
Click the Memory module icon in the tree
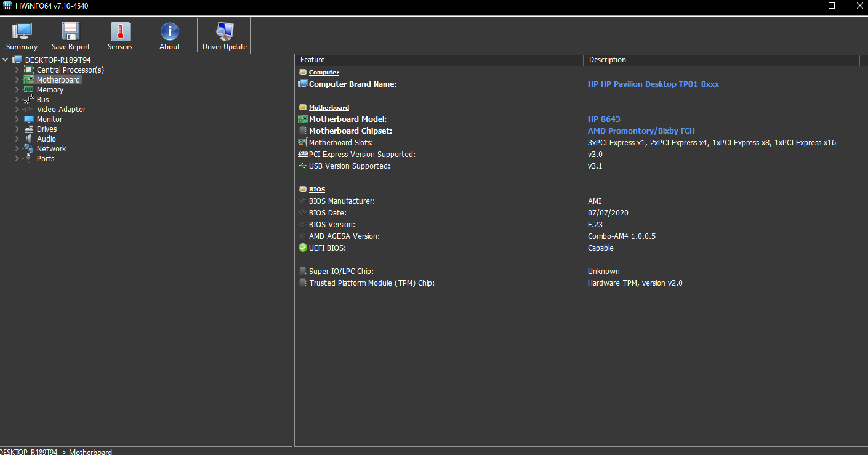(x=29, y=89)
